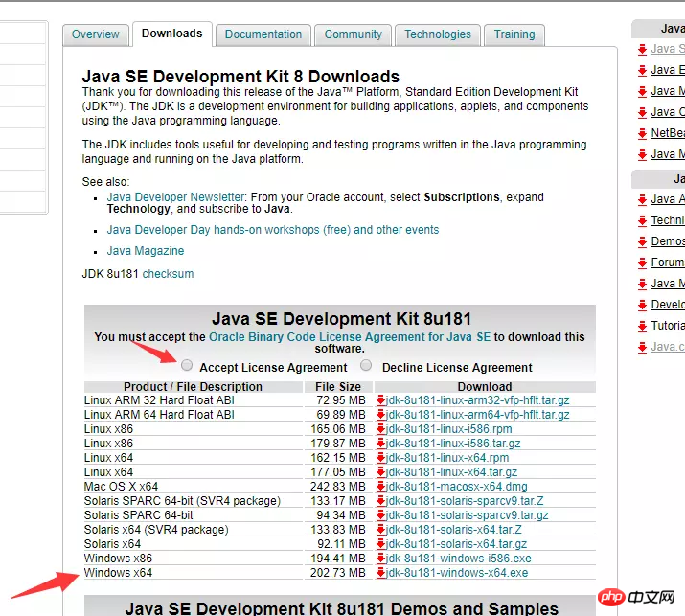Open the Documentation tab
Image resolution: width=685 pixels, height=616 pixels.
coord(263,34)
